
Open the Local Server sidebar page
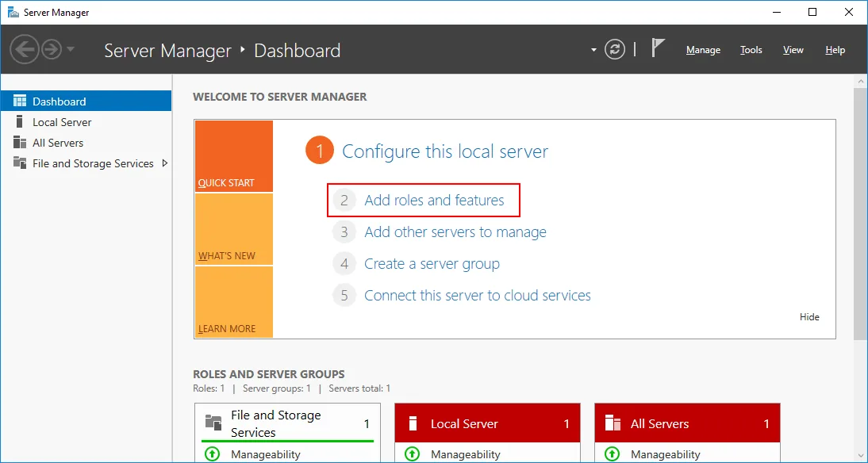[61, 121]
